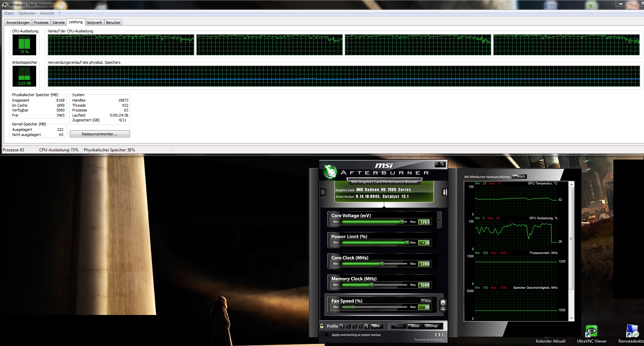Click the Fan Speed value field 38
Screen dimensions: 644x346
coord(424,307)
